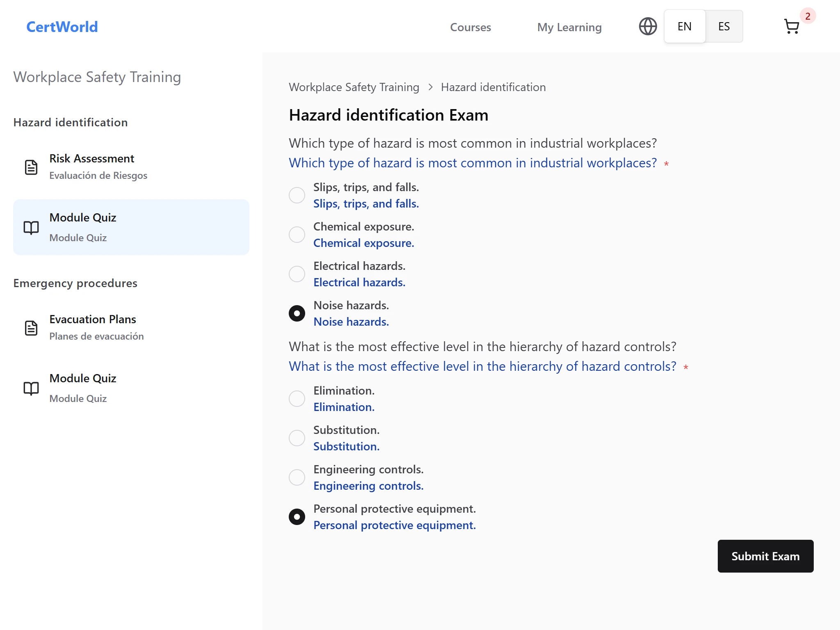Switch language to ES

click(724, 27)
